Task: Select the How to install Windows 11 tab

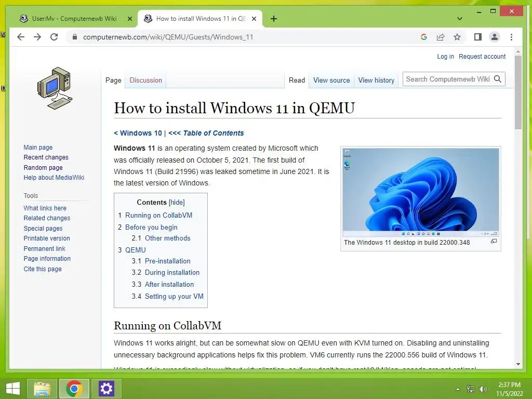Action: coord(200,19)
